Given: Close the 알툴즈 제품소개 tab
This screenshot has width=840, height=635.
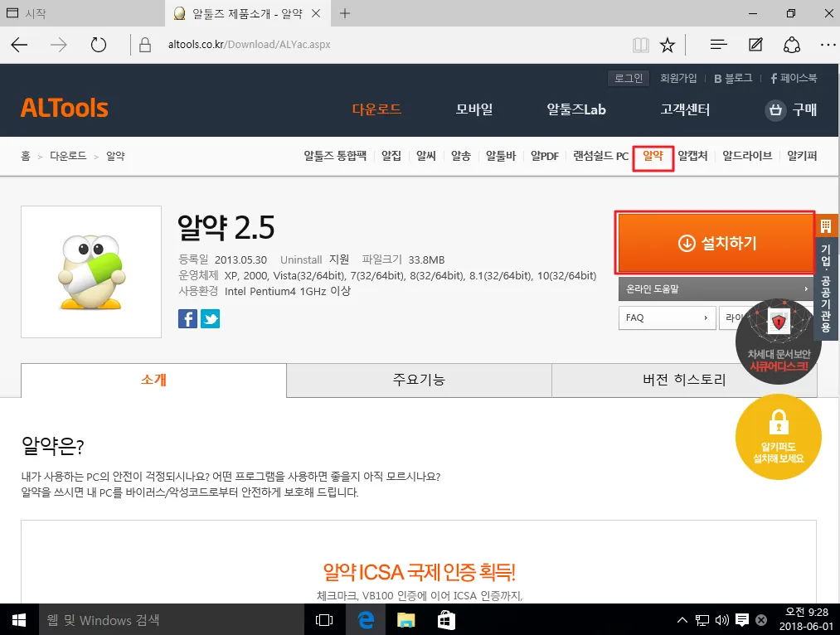Looking at the screenshot, I should [316, 13].
